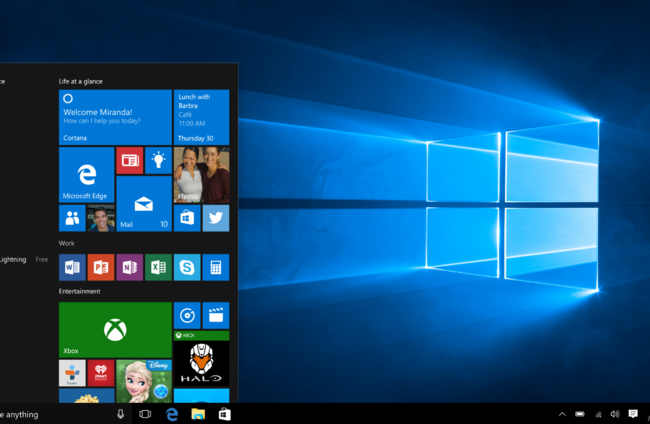Launch Word from the Work group
Screen dimensions: 650x424
(72, 267)
